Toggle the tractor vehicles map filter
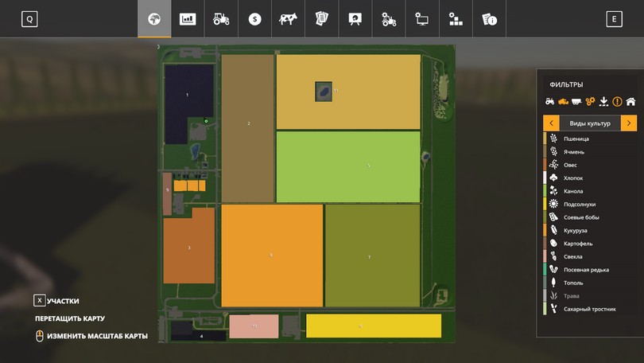Screen dimensions: 644x363 549,101
